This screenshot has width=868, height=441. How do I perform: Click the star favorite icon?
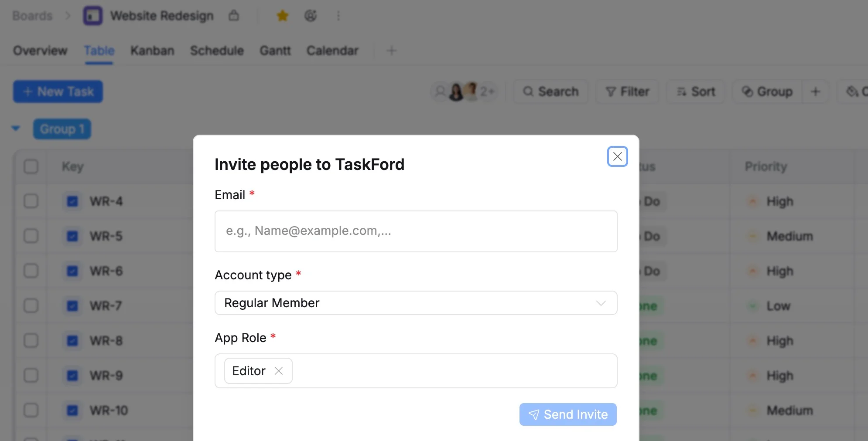[283, 16]
